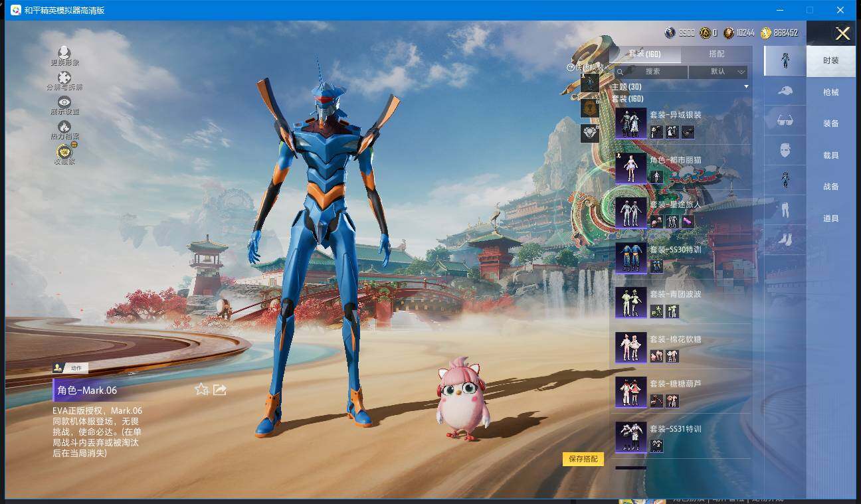
Task: Select the 套装-SS30特训 outfit thumbnail
Action: [631, 258]
